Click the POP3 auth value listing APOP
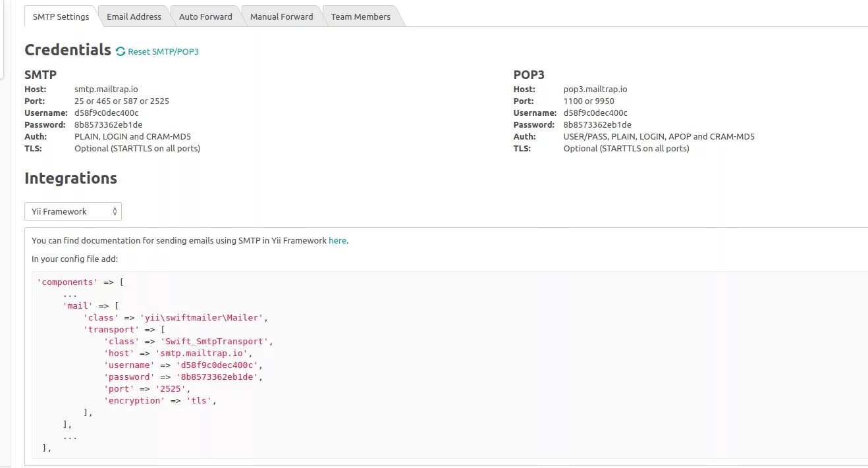Image resolution: width=868 pixels, height=468 pixels. (x=659, y=136)
